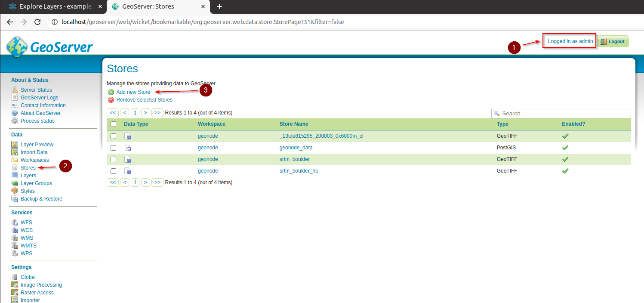
Task: Open _13tde815295_200803_0x6000m_cl store link
Action: click(321, 136)
